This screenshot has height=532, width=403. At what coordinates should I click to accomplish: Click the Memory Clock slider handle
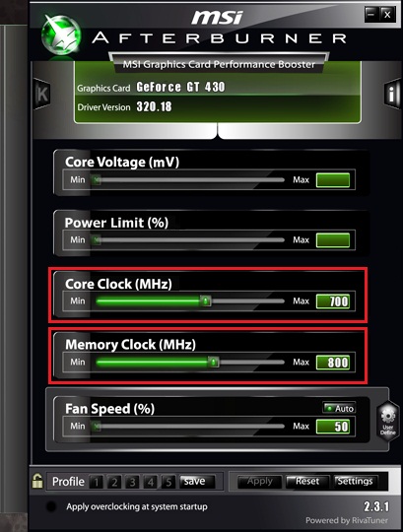click(214, 362)
